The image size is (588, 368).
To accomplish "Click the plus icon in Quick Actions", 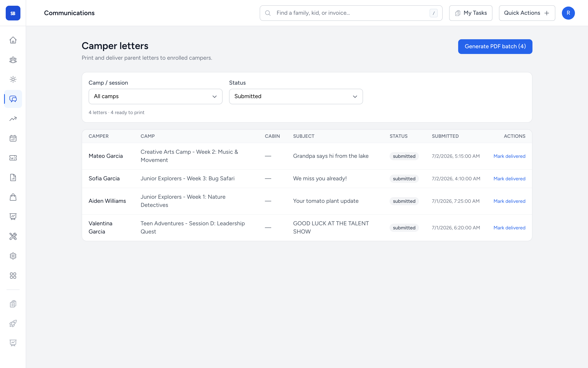I will click(x=547, y=13).
